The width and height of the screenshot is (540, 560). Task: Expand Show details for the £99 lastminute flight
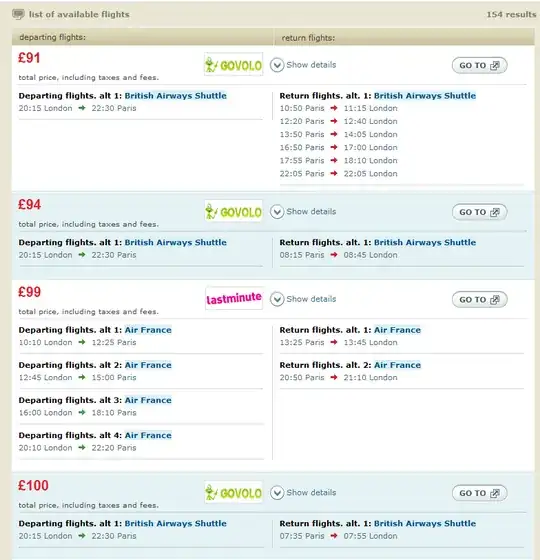(x=303, y=299)
